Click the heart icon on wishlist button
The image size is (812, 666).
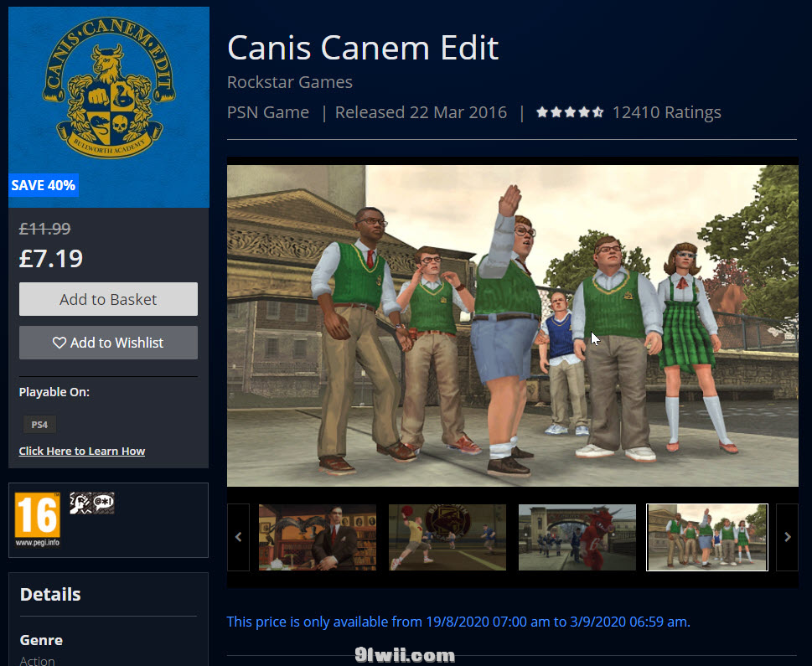[59, 343]
